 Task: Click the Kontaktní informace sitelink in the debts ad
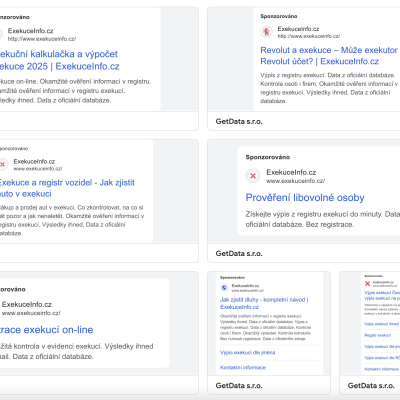tap(243, 367)
